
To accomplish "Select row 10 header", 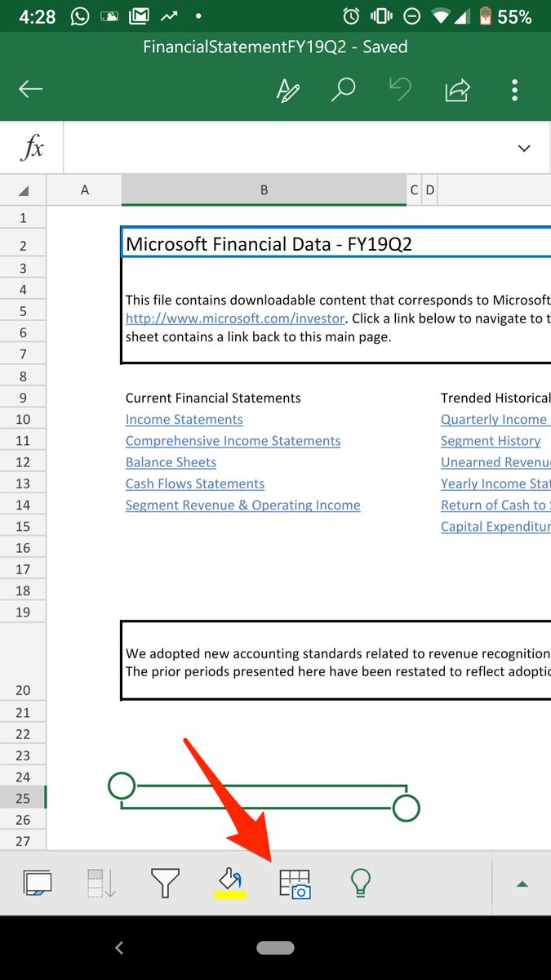I will (x=23, y=419).
